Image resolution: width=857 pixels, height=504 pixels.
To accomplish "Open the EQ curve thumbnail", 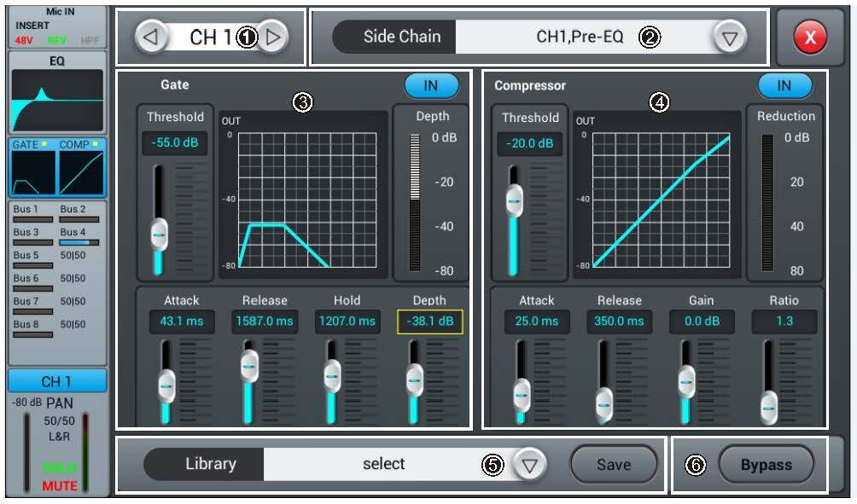I will pos(58,100).
